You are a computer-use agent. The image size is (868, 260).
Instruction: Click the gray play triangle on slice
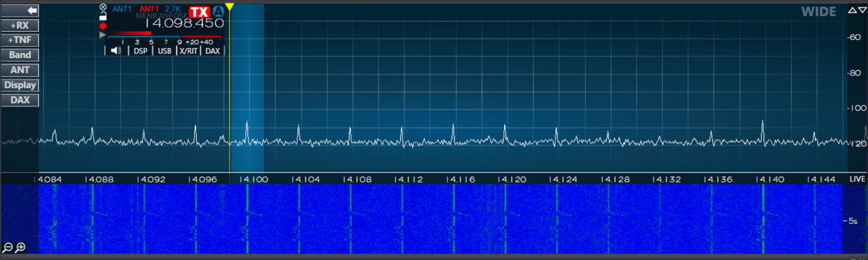pos(103,35)
